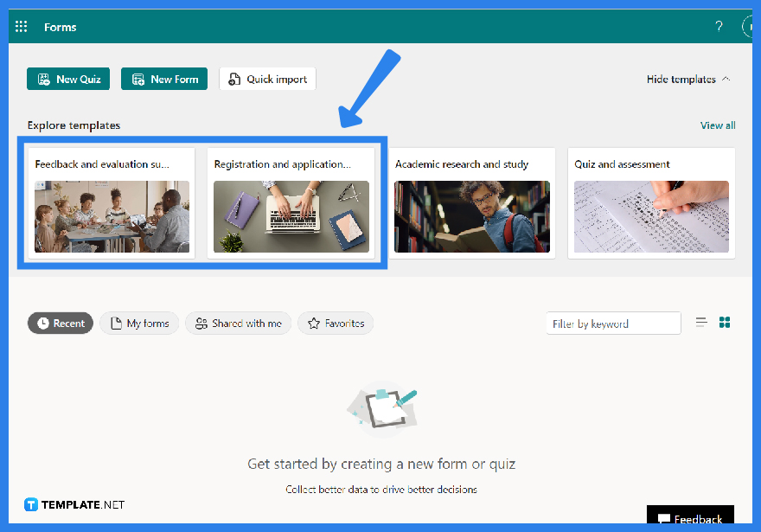Click the Feedback button at bottom right
Image resolution: width=761 pixels, height=532 pixels.
tap(690, 517)
